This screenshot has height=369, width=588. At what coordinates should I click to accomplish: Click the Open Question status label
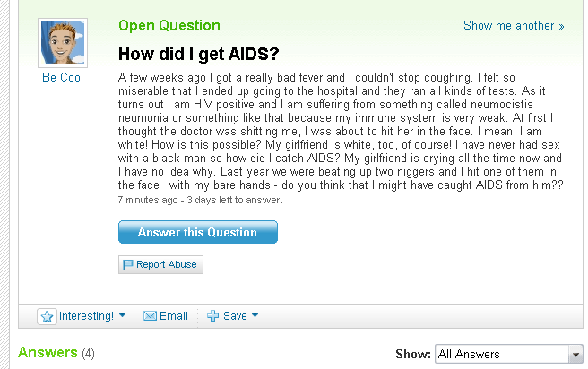(x=169, y=25)
